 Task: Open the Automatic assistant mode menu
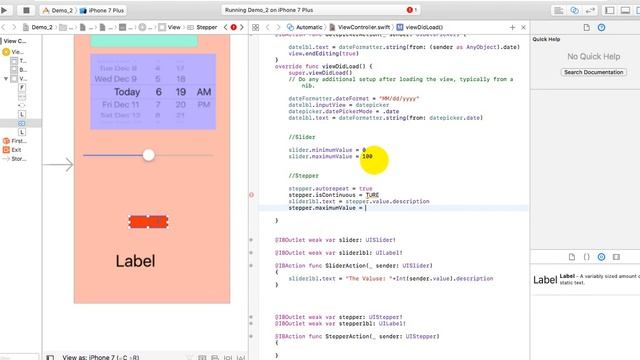click(x=304, y=27)
